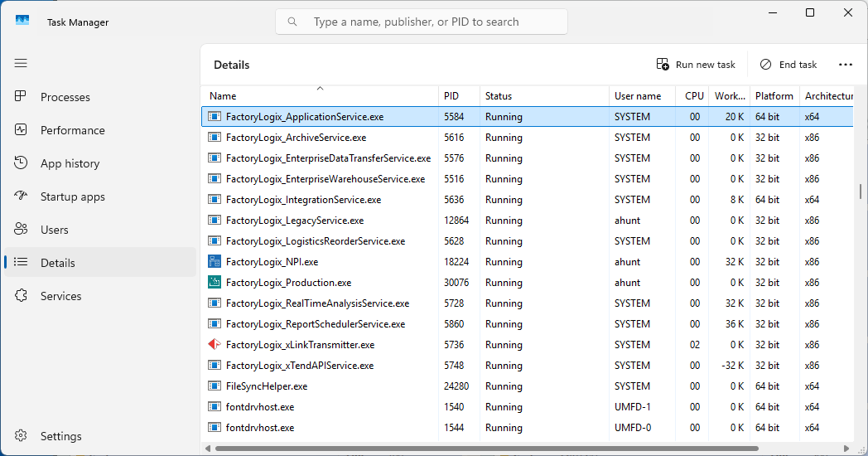The image size is (868, 456).
Task: Click the 36 K working set value
Action: (735, 323)
